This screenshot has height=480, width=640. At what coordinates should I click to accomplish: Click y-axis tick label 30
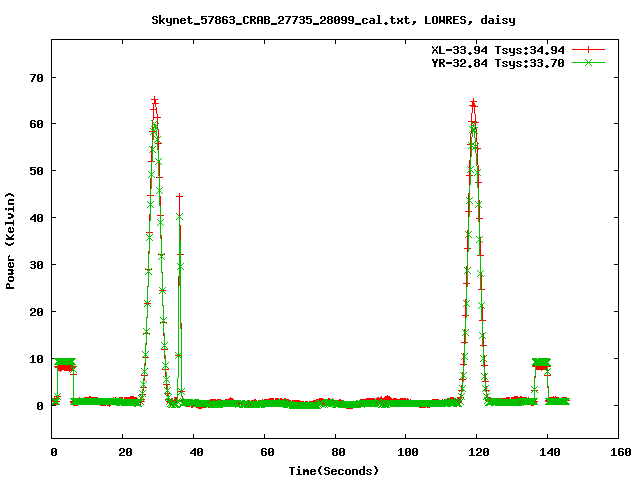36,265
